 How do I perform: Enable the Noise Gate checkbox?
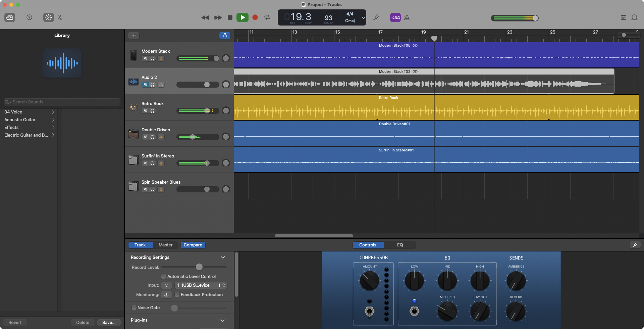pos(134,308)
